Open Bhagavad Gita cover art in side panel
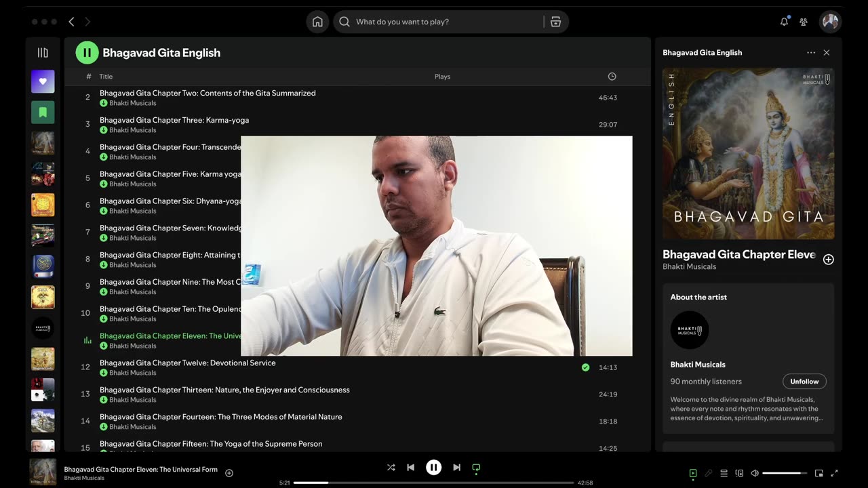 pos(749,153)
